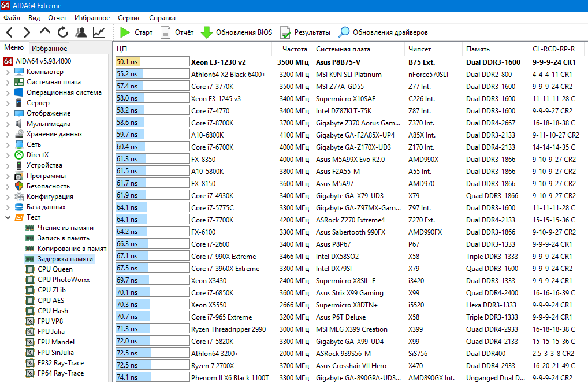Switch to the Избранное sidebar tab

(x=49, y=48)
